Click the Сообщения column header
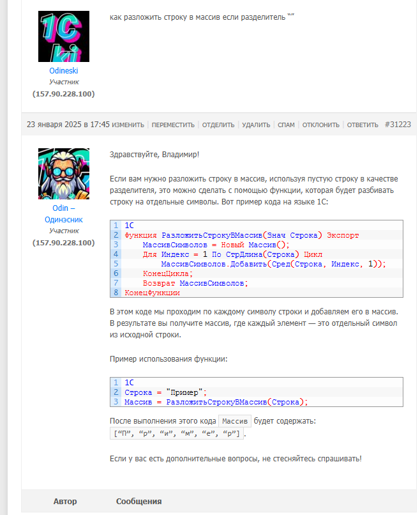 tap(139, 502)
